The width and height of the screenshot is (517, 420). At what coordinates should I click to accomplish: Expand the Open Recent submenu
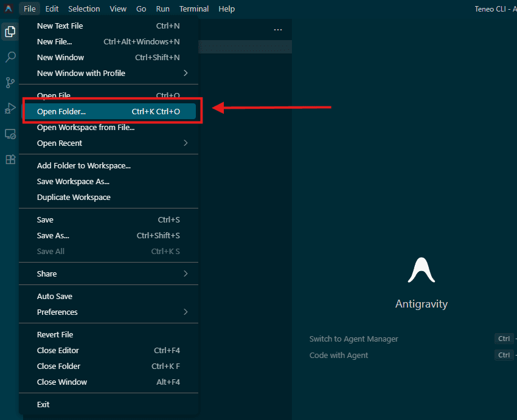[108, 143]
